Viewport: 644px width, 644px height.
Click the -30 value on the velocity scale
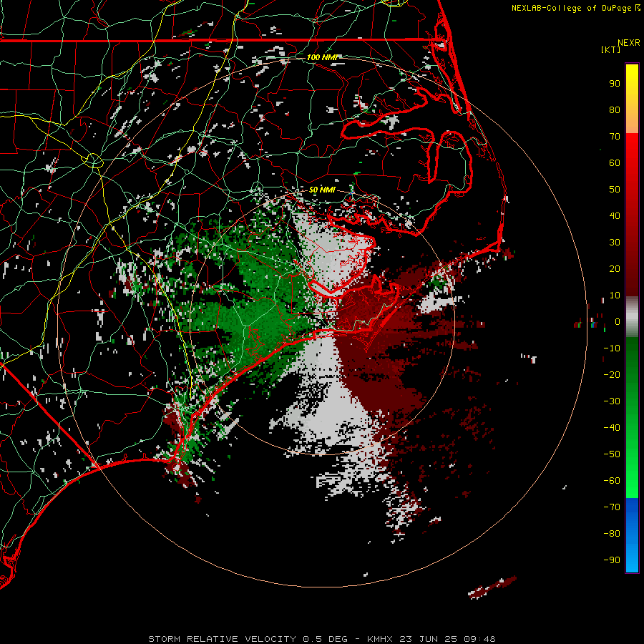pos(612,401)
